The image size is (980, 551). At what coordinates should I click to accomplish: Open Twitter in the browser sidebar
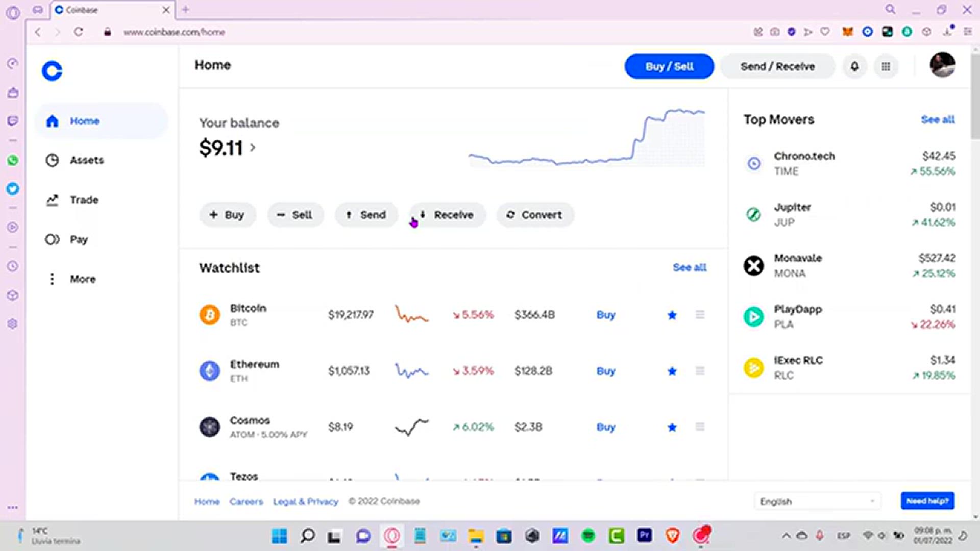point(13,189)
